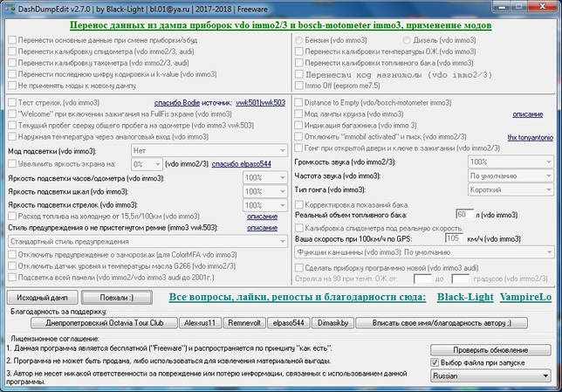This screenshot has width=562, height=392.
Task: Click the thx tonyantonio link
Action: [530, 137]
